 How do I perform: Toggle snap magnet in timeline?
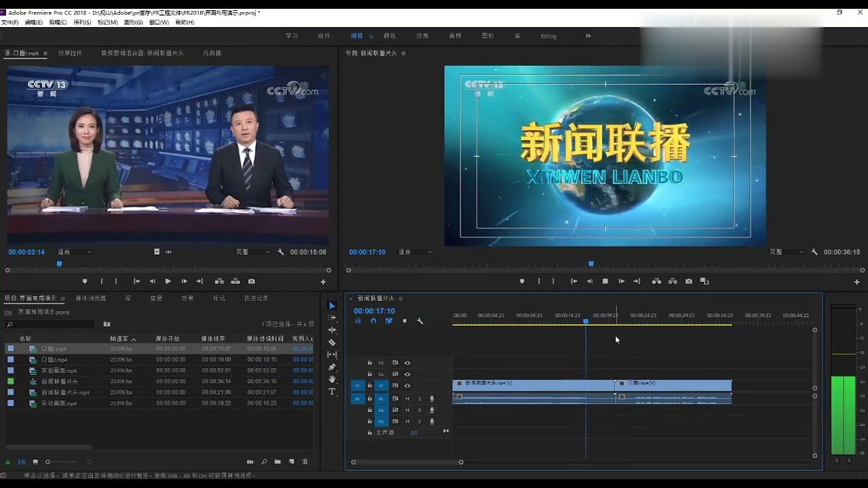pyautogui.click(x=373, y=321)
